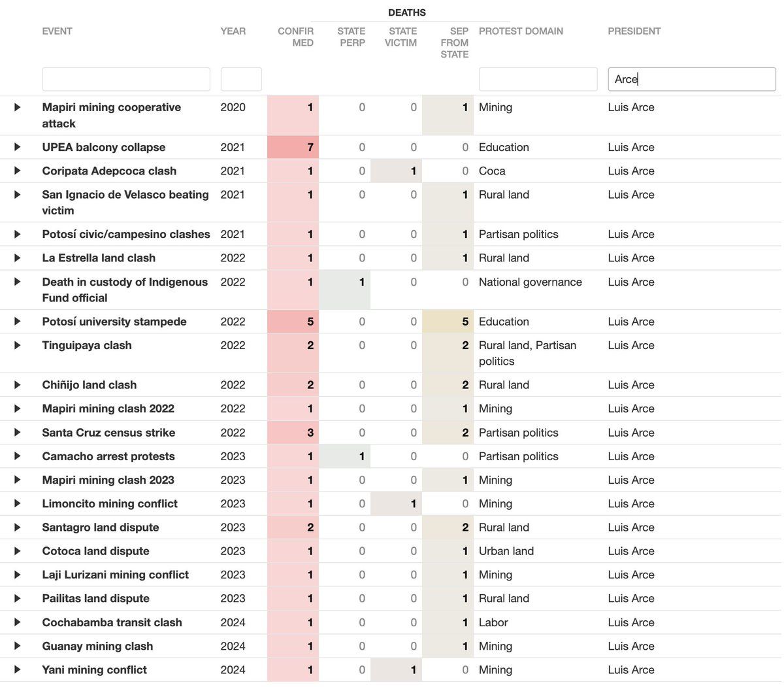Sort by the YEAR column header
The image size is (784, 687).
[x=233, y=31]
